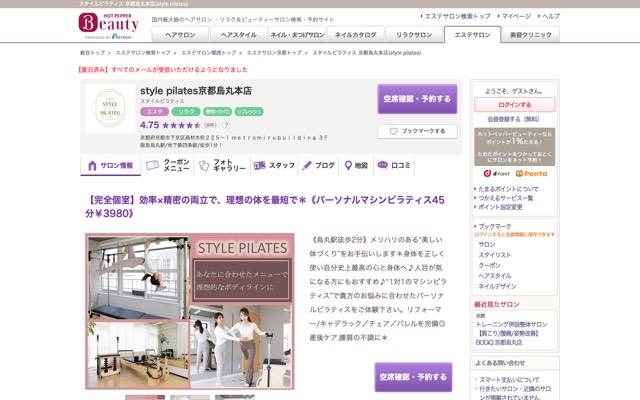Viewport: 640px width, 400px height.
Task: Click the point campaign gray banner
Action: (514, 147)
